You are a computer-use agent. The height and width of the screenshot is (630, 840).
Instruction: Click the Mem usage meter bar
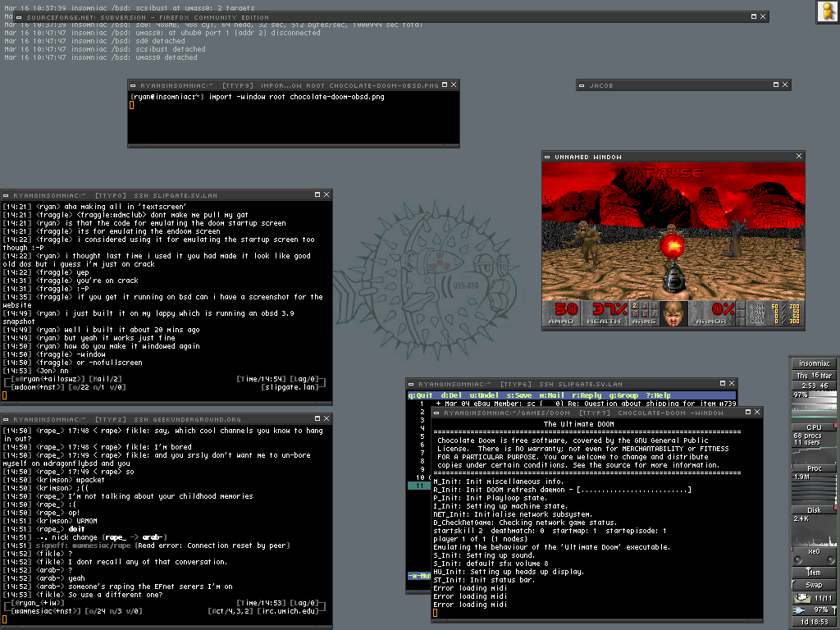point(814,572)
